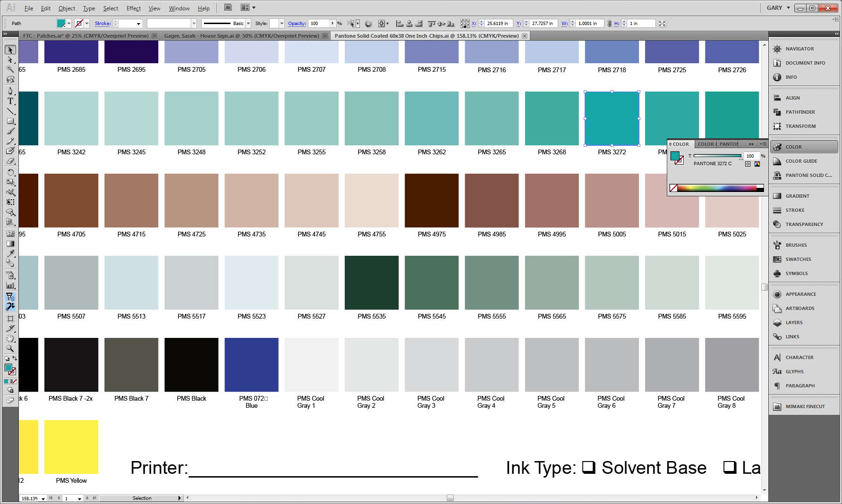Click the toolbox fill color box
Image resolution: width=842 pixels, height=504 pixels.
tap(8, 368)
